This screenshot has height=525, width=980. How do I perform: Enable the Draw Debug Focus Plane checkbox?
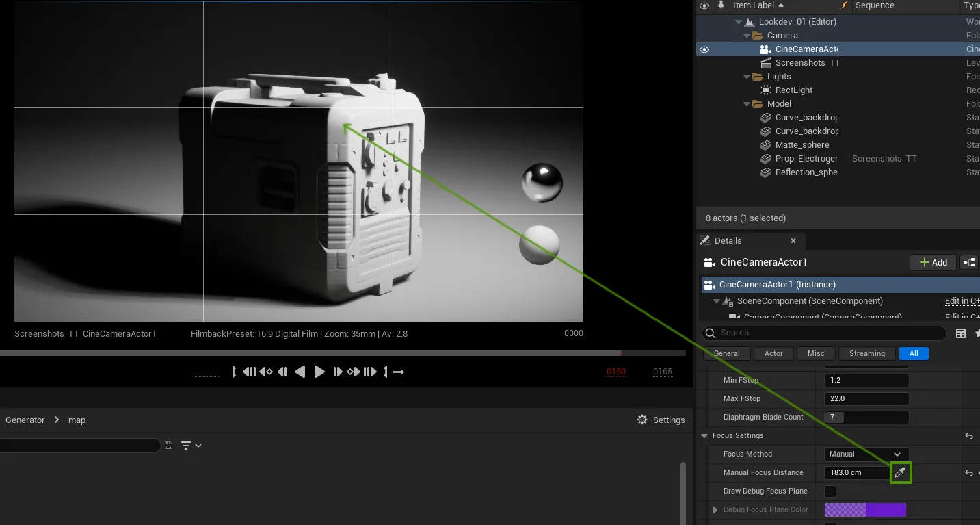830,491
